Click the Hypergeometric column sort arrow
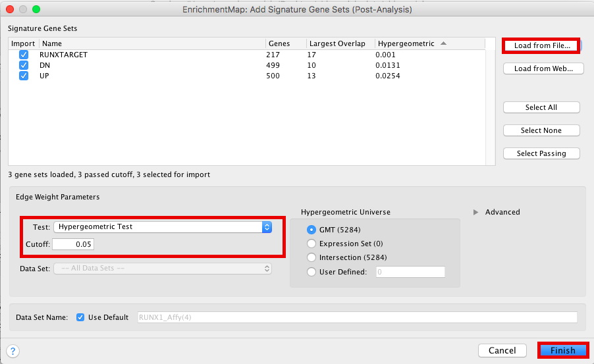 click(x=443, y=43)
